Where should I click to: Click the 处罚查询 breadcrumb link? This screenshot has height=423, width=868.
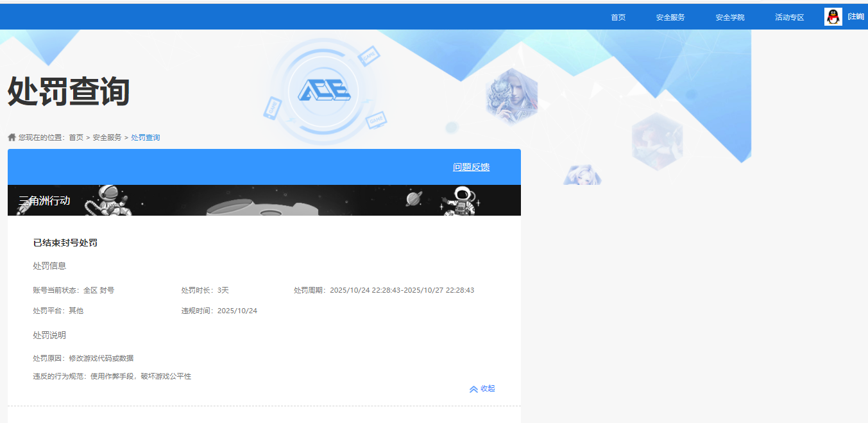(145, 137)
